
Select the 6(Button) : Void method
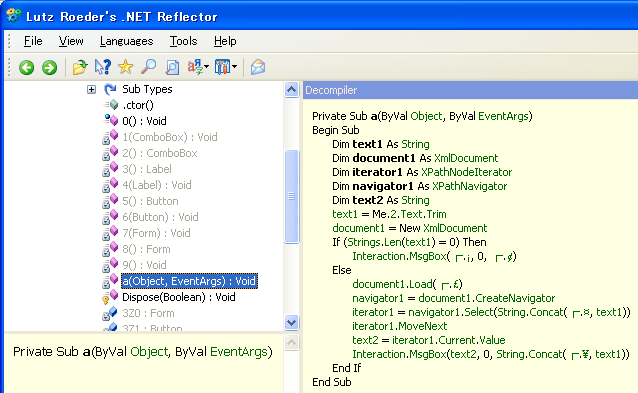point(160,217)
